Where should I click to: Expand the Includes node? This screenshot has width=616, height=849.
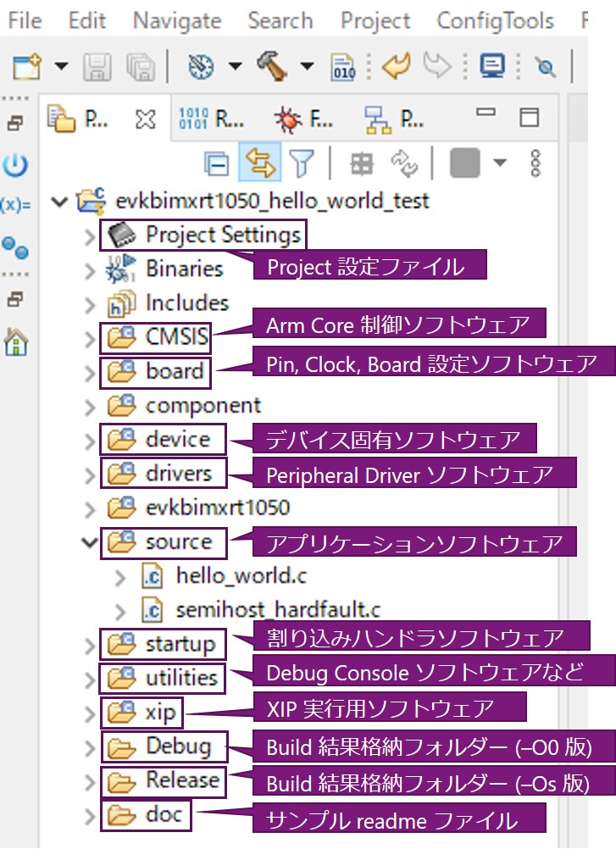point(90,305)
